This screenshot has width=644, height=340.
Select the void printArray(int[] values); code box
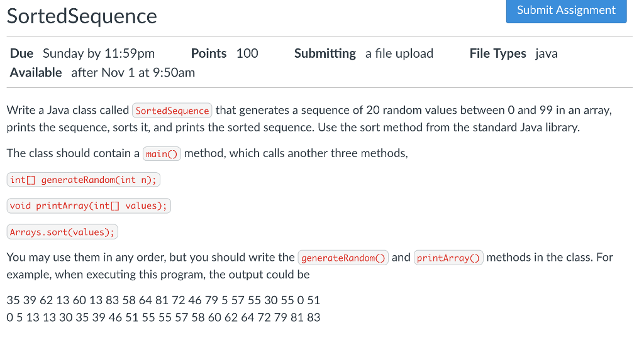89,206
